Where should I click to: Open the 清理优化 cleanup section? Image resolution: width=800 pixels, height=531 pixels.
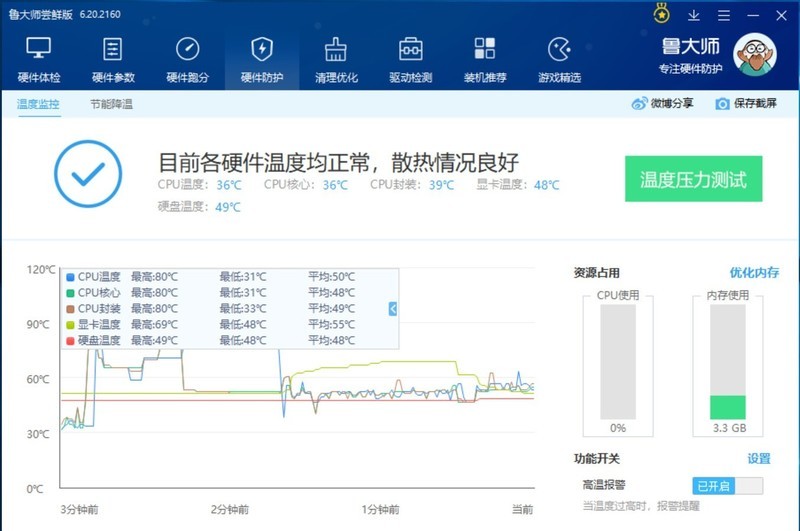[336, 60]
